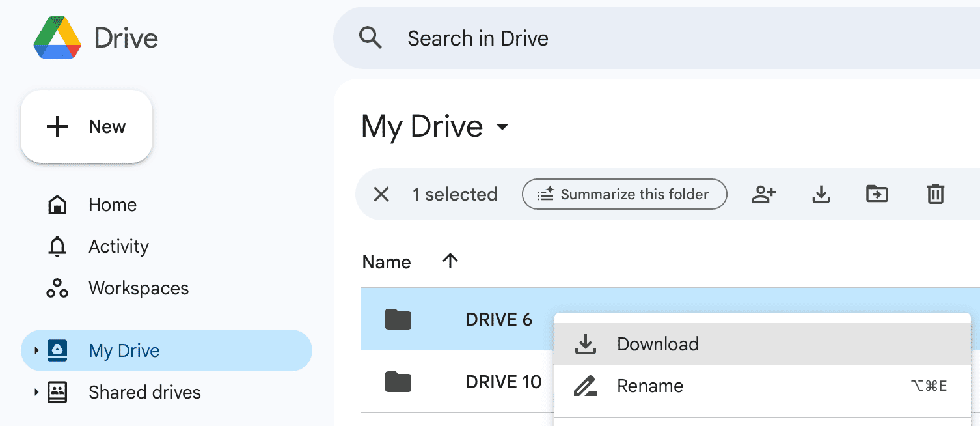Viewport: 980px width, 426px height.
Task: Click the Google Drive logo
Action: tap(57, 38)
